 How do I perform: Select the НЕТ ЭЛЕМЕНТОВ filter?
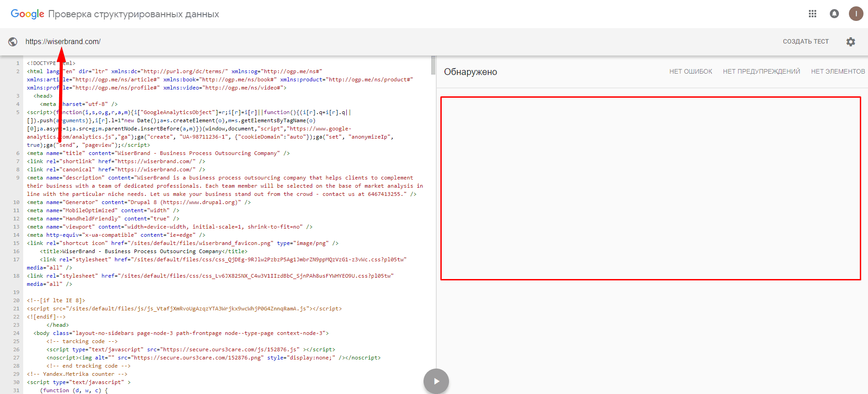(x=838, y=71)
